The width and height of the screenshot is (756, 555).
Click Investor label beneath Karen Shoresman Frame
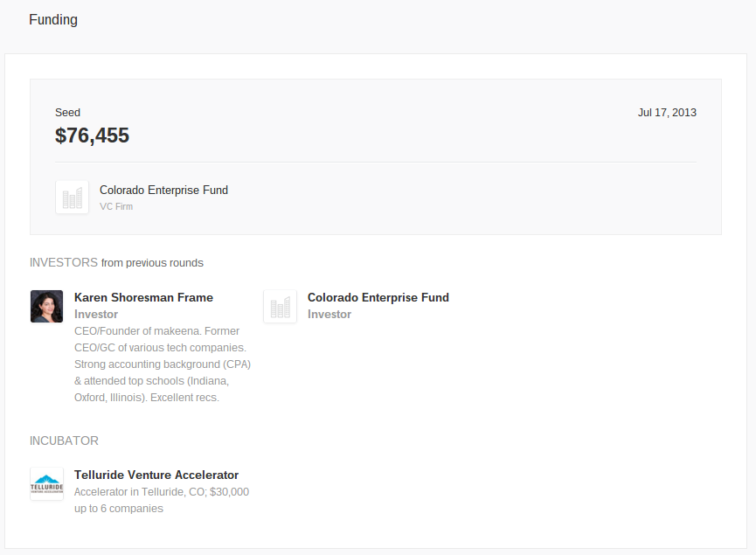pos(96,314)
